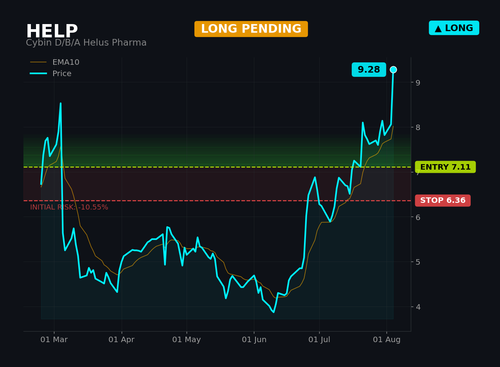Viewport: 500px width, 367px height.
Task: Click the price axis value 6
Action: (418, 217)
